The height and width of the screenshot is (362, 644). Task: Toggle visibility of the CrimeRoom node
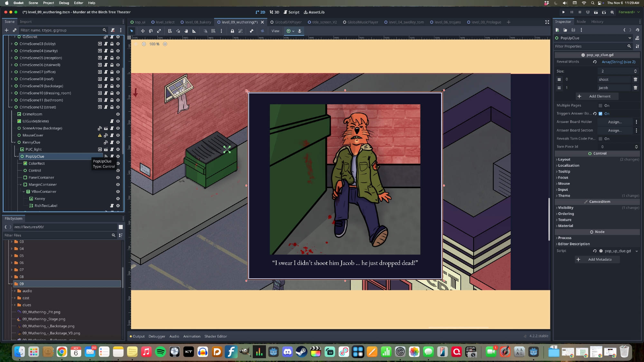click(x=118, y=114)
